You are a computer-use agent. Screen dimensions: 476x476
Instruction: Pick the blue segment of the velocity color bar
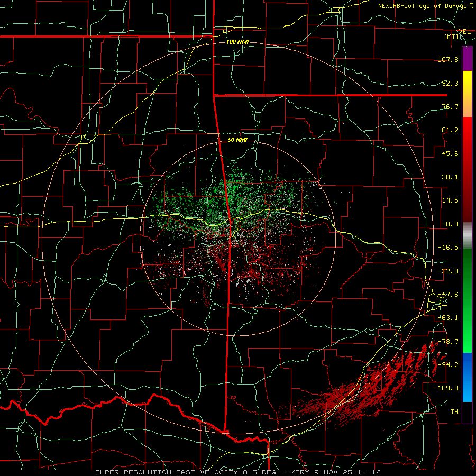click(467, 377)
